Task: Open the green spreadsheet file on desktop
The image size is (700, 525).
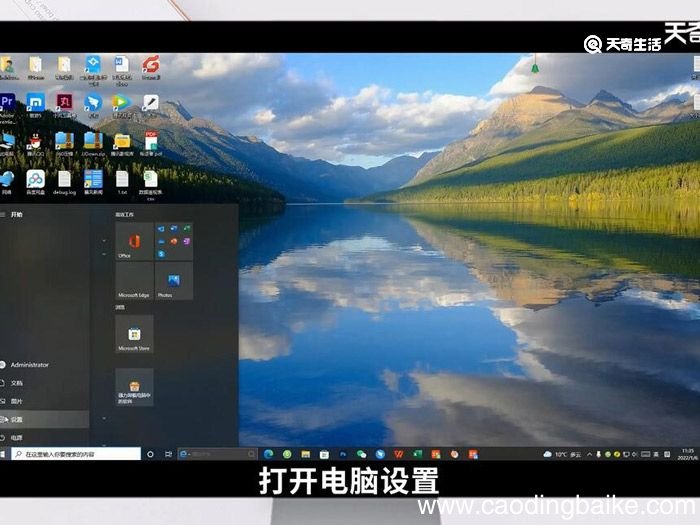Action: point(150,185)
